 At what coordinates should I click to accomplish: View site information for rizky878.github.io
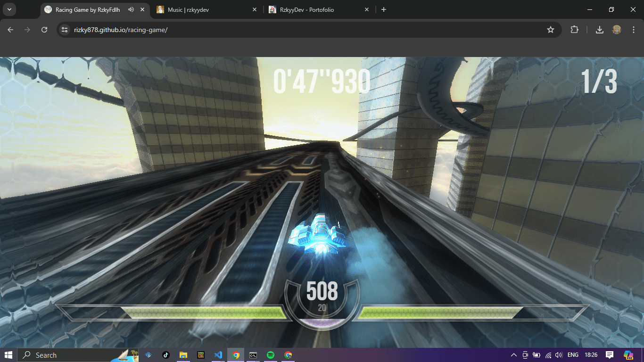65,30
